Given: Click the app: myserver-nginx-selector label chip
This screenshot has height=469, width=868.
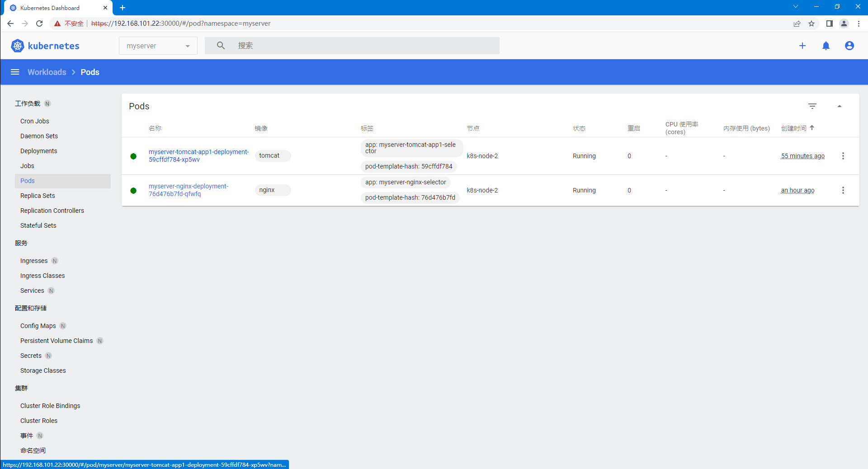Looking at the screenshot, I should tap(406, 183).
